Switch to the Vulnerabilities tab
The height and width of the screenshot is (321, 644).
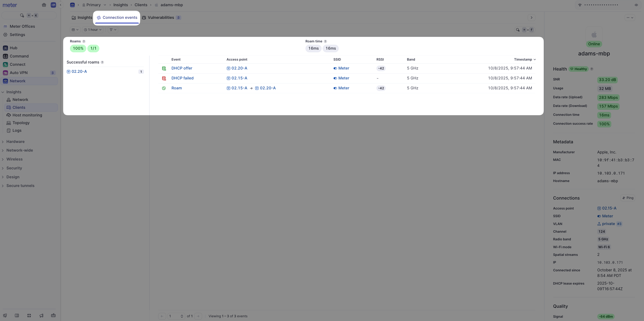161,18
